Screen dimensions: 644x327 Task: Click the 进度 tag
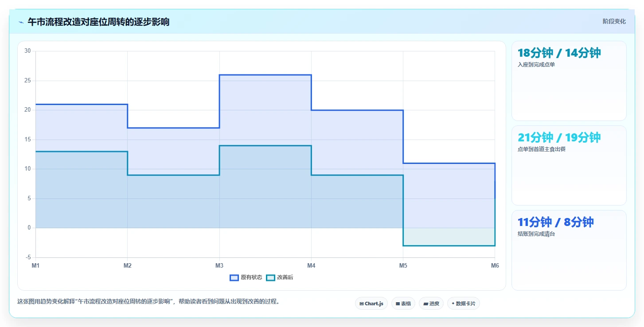[431, 304]
